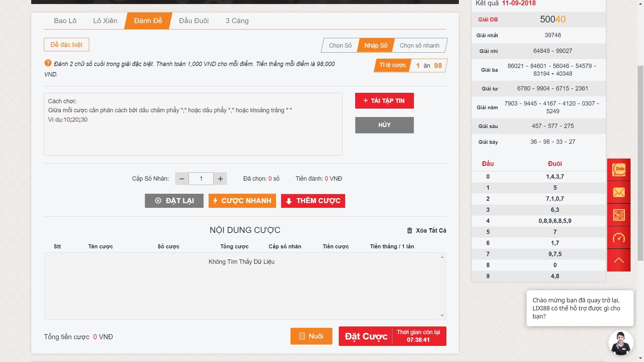Click the speedometer icon in sidebar
This screenshot has height=362, width=644.
point(619,238)
